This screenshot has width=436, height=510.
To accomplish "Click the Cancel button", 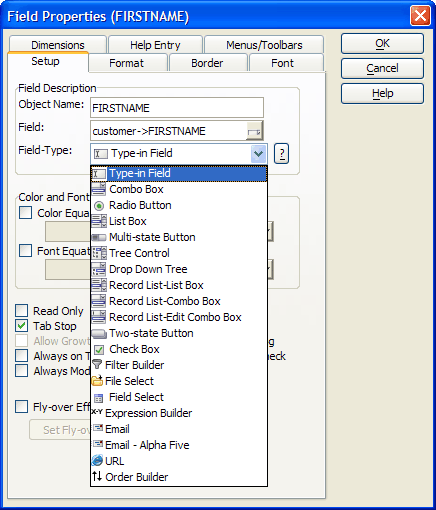I will [x=382, y=68].
